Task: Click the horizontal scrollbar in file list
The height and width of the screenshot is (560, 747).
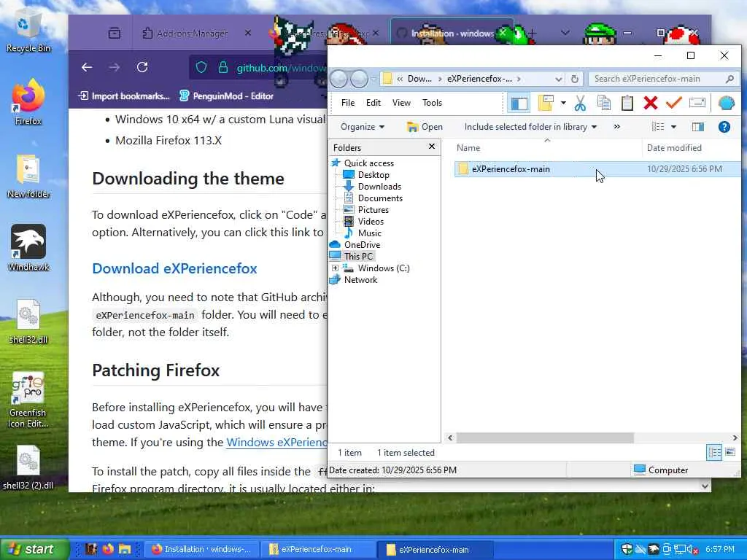Action: [x=544, y=437]
